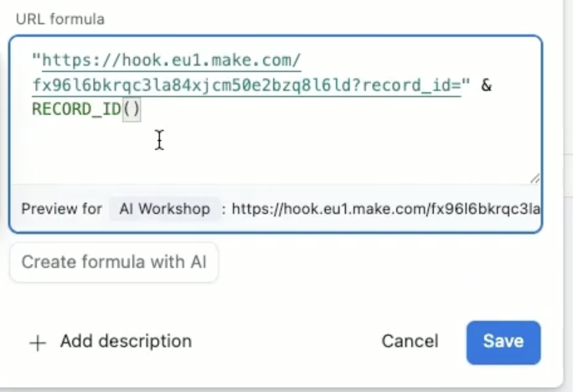
Task: Open Create formula with AI
Action: click(x=114, y=262)
